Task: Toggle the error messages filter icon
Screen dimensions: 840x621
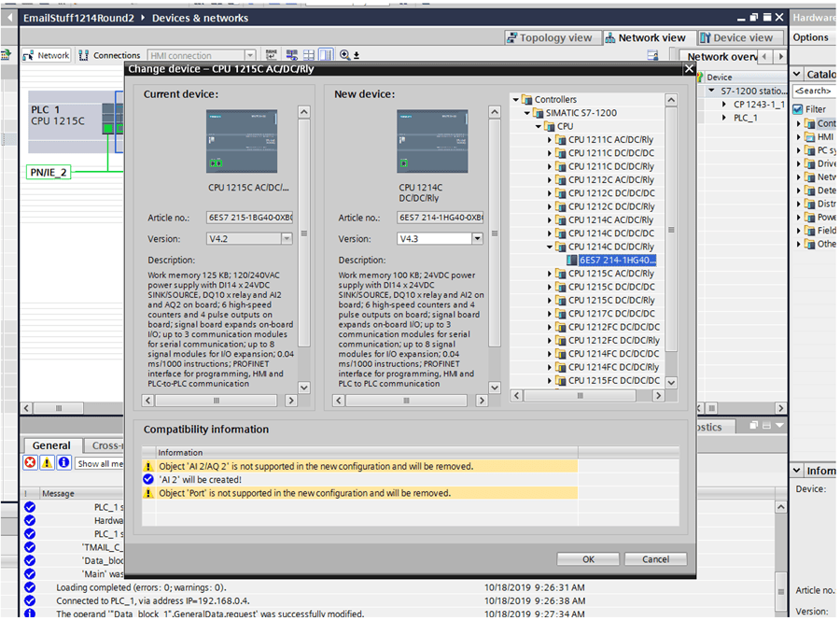Action: point(31,462)
